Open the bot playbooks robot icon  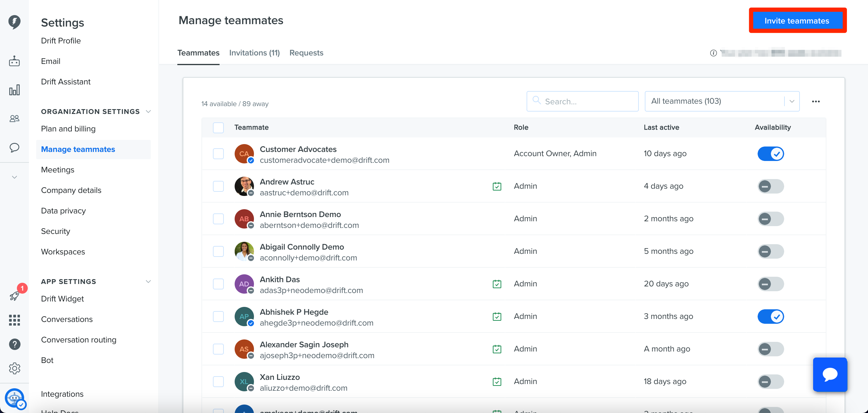[14, 61]
